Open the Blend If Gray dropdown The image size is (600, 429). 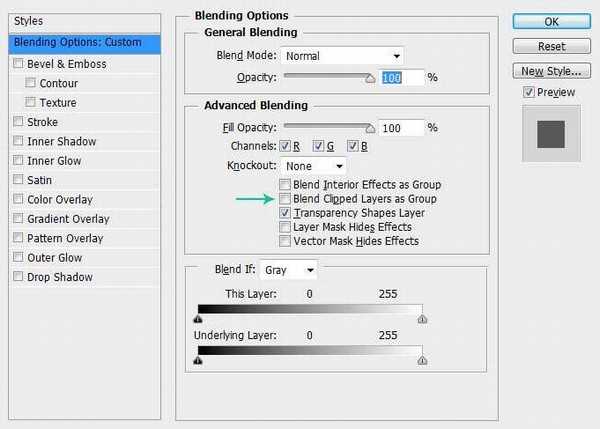click(289, 270)
